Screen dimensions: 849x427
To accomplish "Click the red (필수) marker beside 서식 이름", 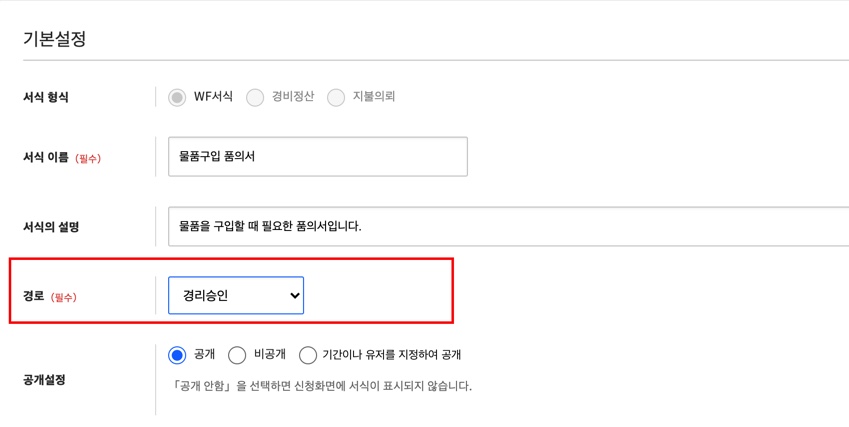I will pos(88,158).
